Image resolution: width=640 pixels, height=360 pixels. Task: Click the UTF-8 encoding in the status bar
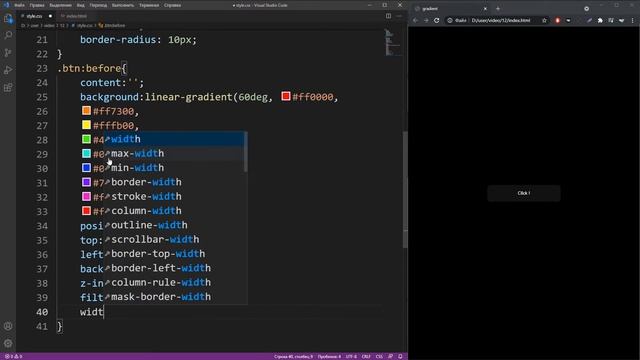(x=351, y=356)
